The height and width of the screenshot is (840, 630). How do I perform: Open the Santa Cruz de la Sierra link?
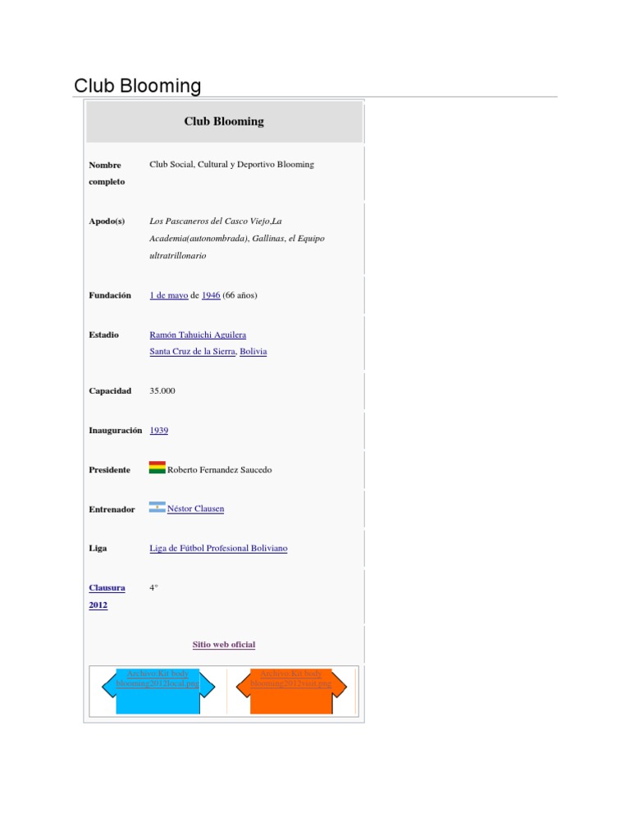point(192,351)
